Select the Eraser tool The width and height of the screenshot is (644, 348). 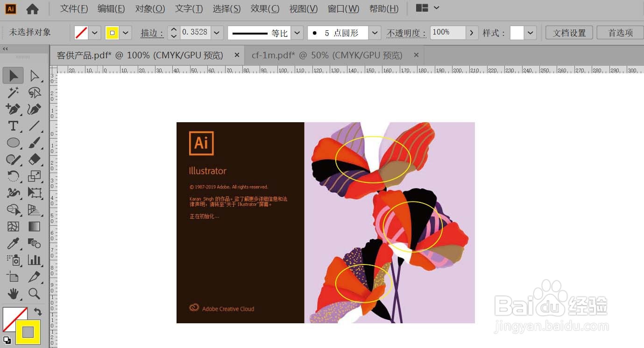(x=35, y=160)
